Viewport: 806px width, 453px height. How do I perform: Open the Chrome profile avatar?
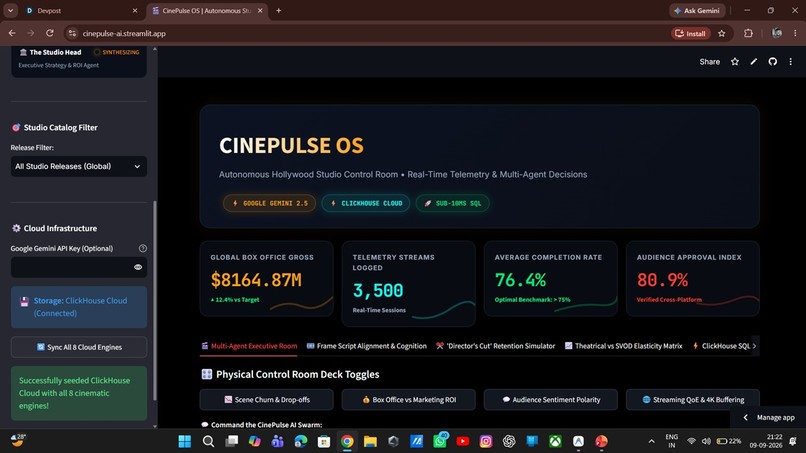pos(777,33)
